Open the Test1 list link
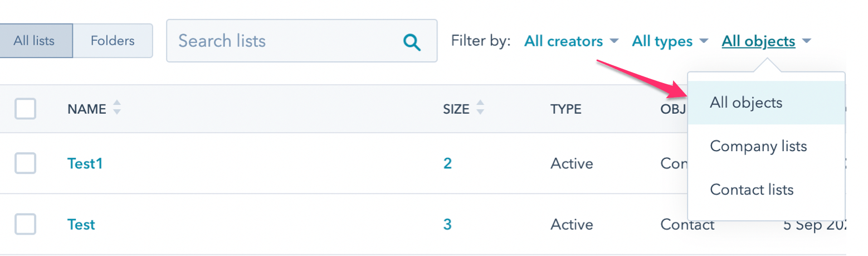Screen dimensions: 868x256 (85, 163)
